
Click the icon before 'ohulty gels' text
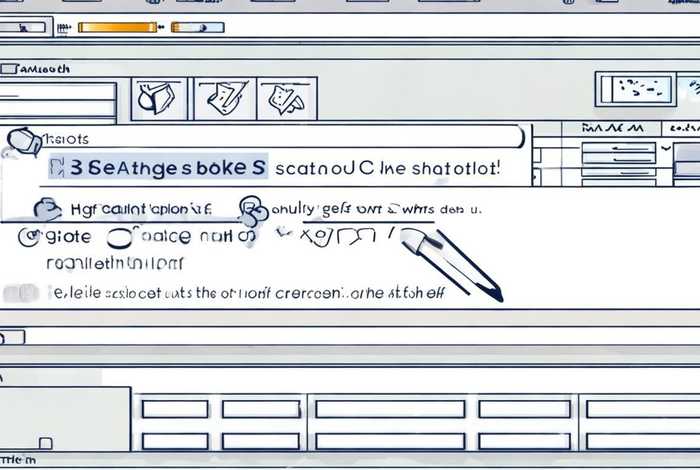click(x=254, y=210)
